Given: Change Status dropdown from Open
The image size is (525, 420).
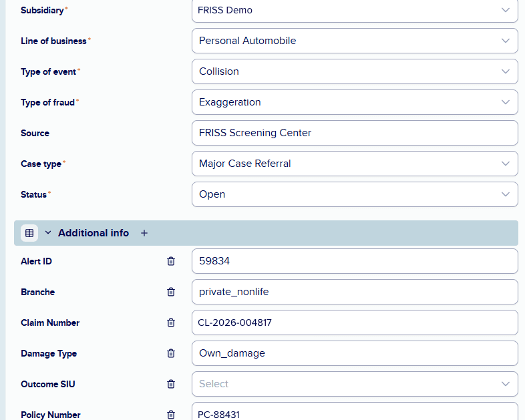Looking at the screenshot, I should [x=355, y=194].
